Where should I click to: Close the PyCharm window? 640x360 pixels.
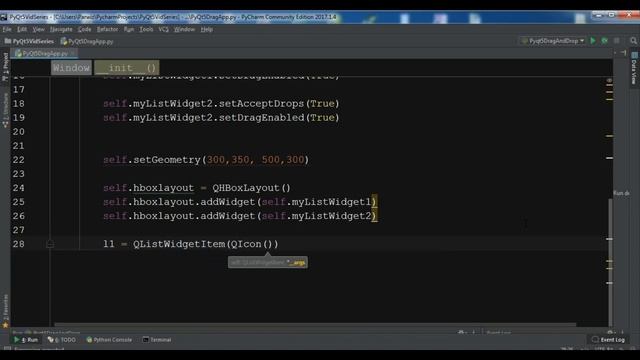[x=629, y=16]
